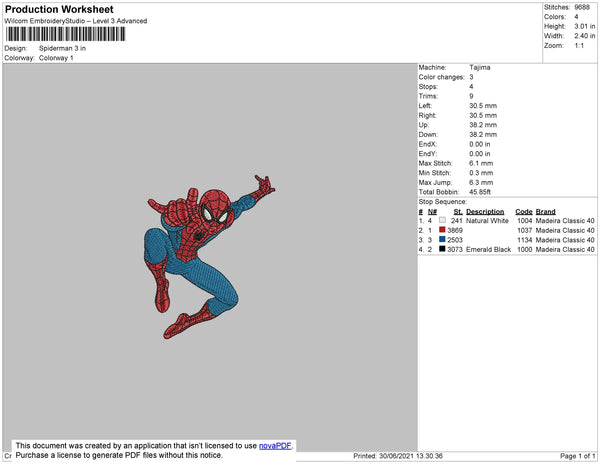The width and height of the screenshot is (600, 464).
Task: Click the 'Stop Sequence:' heading
Action: click(443, 202)
